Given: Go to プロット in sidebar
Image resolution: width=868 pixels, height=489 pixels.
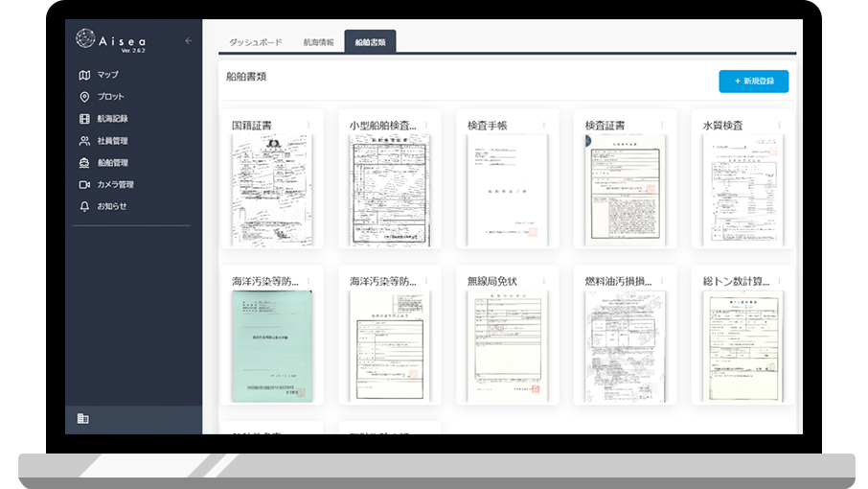Looking at the screenshot, I should 111,97.
